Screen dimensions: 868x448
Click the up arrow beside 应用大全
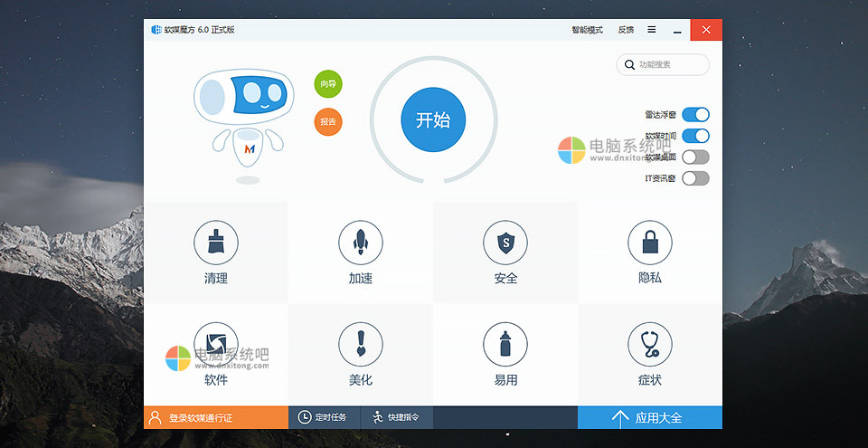click(620, 418)
